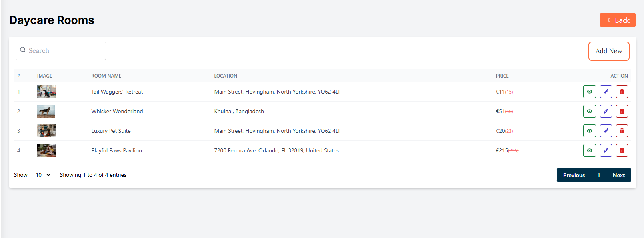644x238 pixels.
Task: Go to pagination page 1
Action: 598,175
